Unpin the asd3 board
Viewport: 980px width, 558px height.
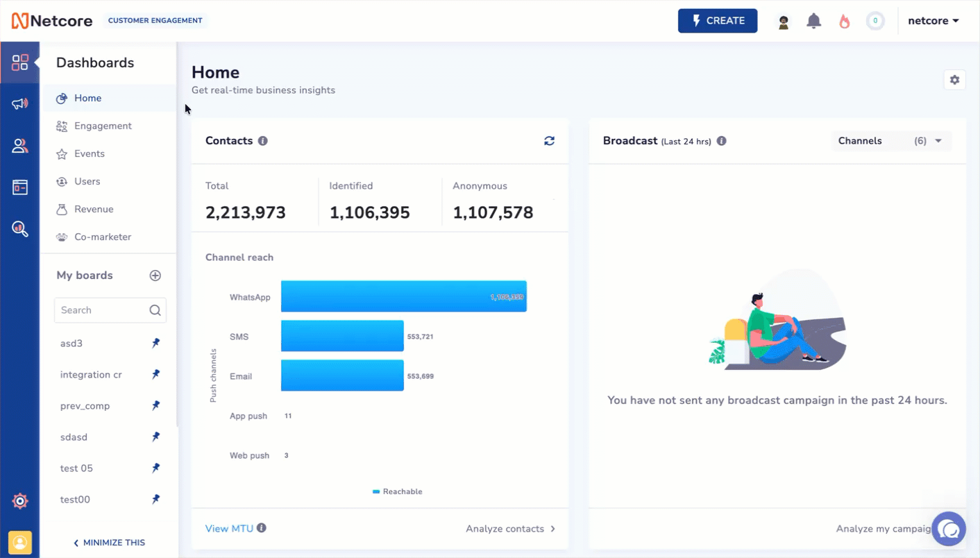(155, 343)
